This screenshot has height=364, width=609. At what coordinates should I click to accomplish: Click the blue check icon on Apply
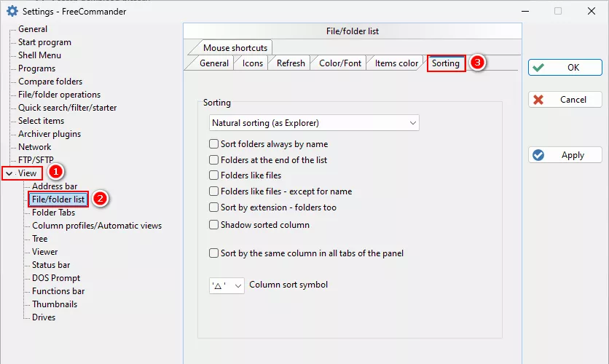(538, 155)
